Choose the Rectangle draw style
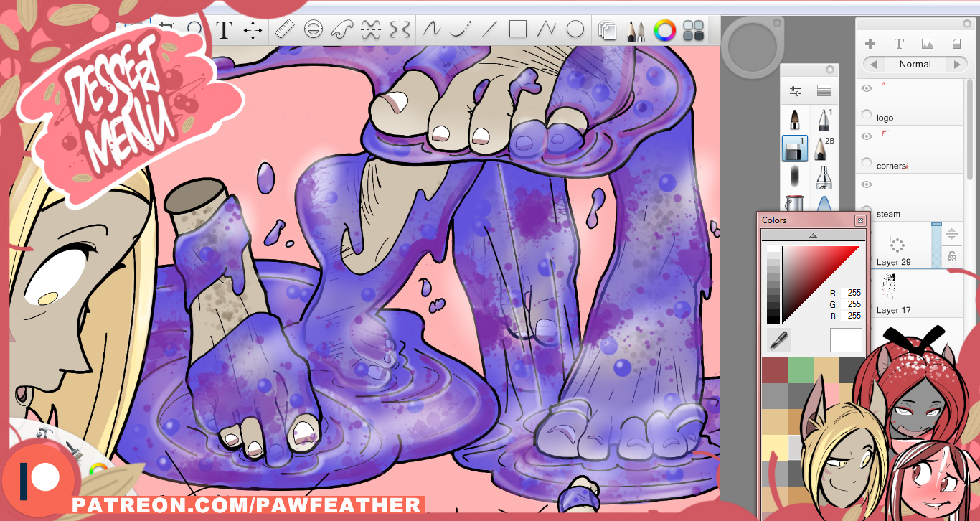 518,29
